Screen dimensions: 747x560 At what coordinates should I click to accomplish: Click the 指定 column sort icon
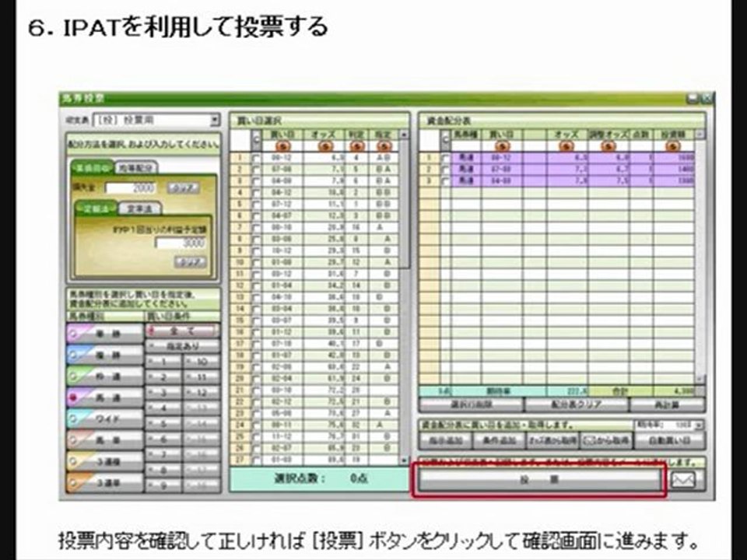384,146
